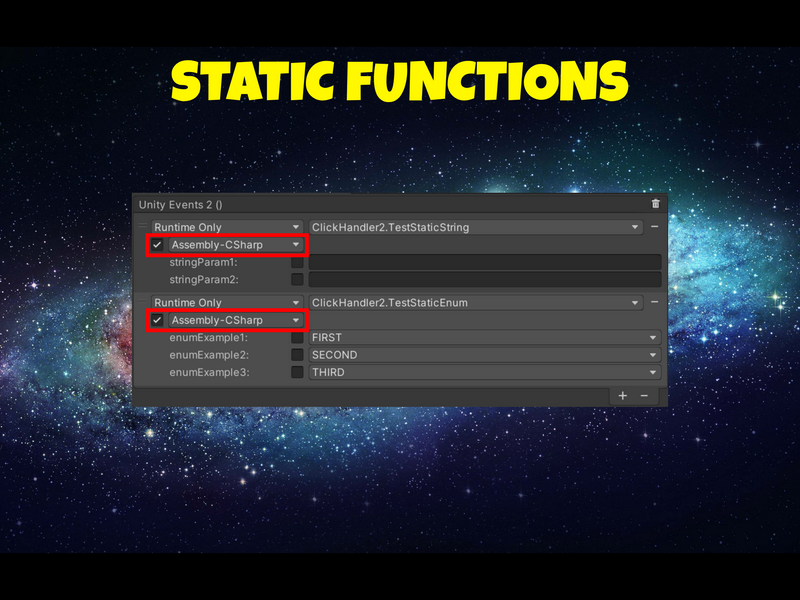Uncheck the static checkbox beside first Assembly-CSharp
This screenshot has width=800, height=600.
coord(157,244)
